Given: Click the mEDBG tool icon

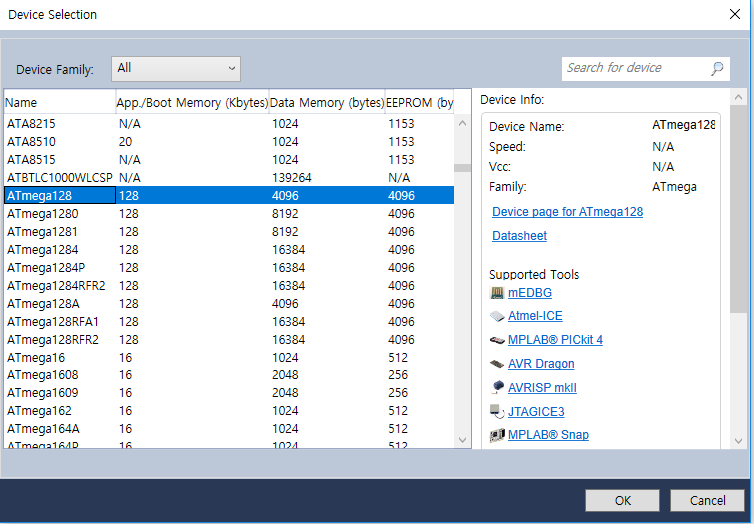Looking at the screenshot, I should coord(497,293).
